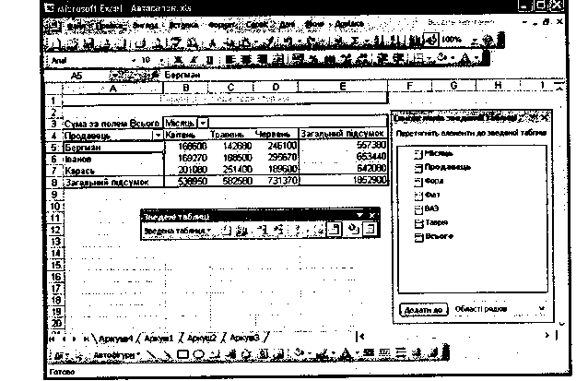
Task: Open the 100% zoom dropdown
Action: click(476, 40)
